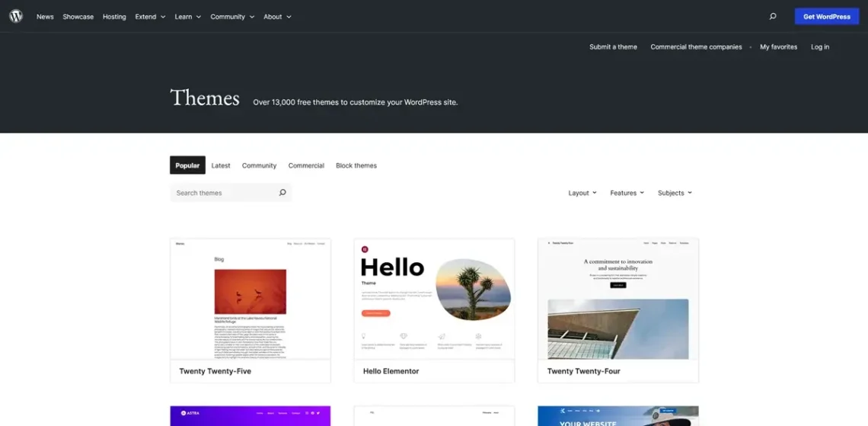Focus the Search themes input field
The height and width of the screenshot is (426, 868).
pos(230,193)
